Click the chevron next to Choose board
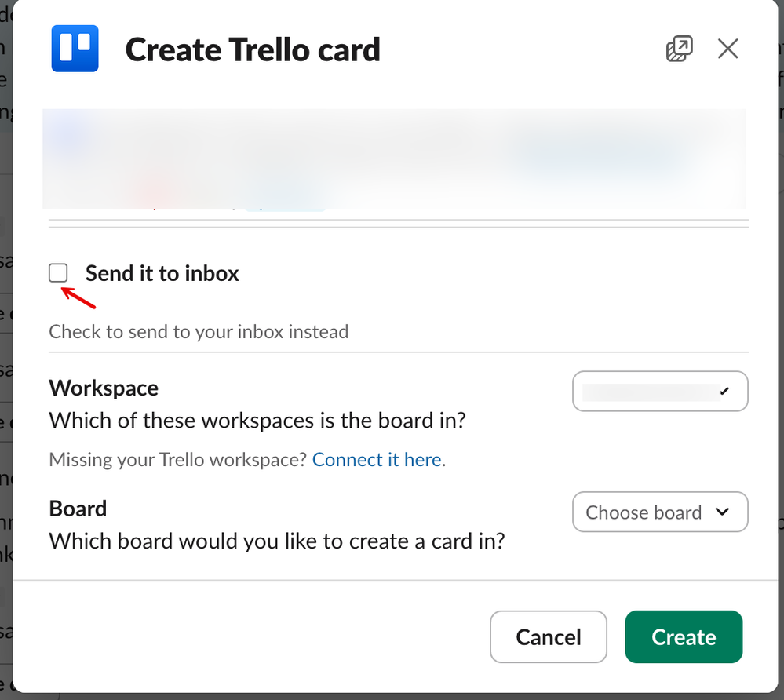784x700 pixels. click(x=722, y=512)
